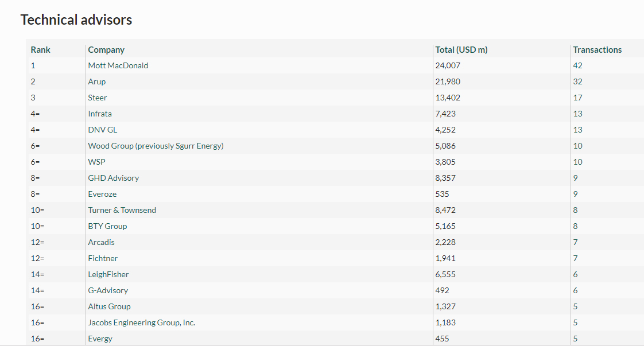Image resolution: width=644 pixels, height=346 pixels.
Task: Click the Transactions column header
Action: click(597, 50)
